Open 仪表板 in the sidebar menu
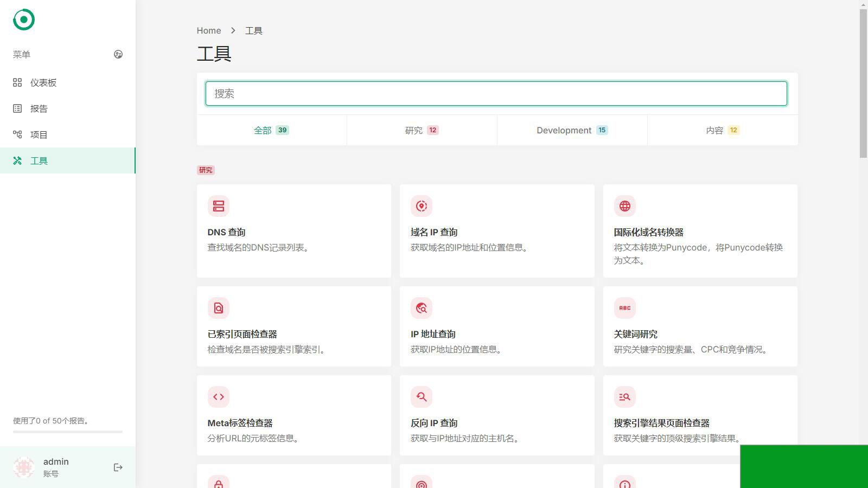The image size is (868, 488). pyautogui.click(x=68, y=82)
